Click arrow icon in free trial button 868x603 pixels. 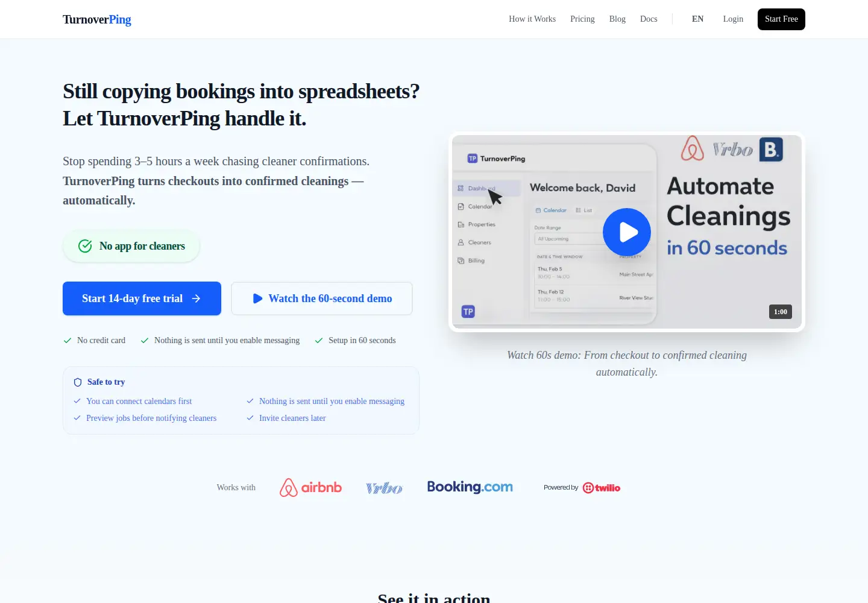(x=196, y=298)
